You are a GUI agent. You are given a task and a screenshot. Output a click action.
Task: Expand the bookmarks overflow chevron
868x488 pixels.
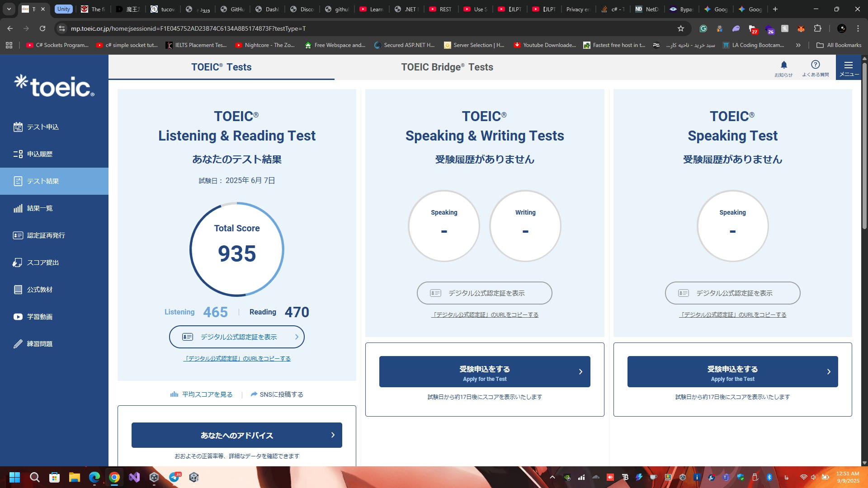(798, 45)
